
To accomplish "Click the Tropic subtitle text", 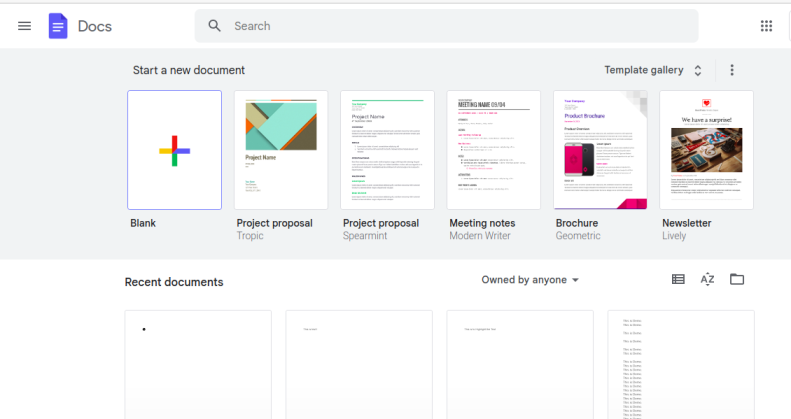I will 250,235.
